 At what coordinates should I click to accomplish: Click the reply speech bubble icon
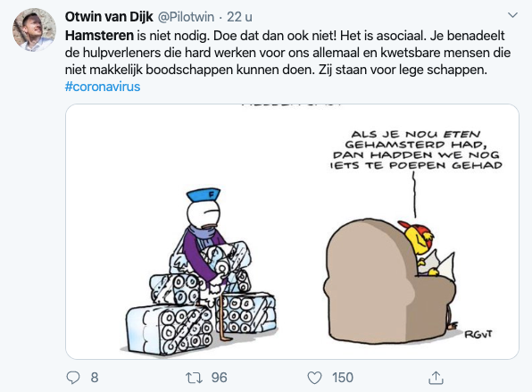tap(73, 378)
